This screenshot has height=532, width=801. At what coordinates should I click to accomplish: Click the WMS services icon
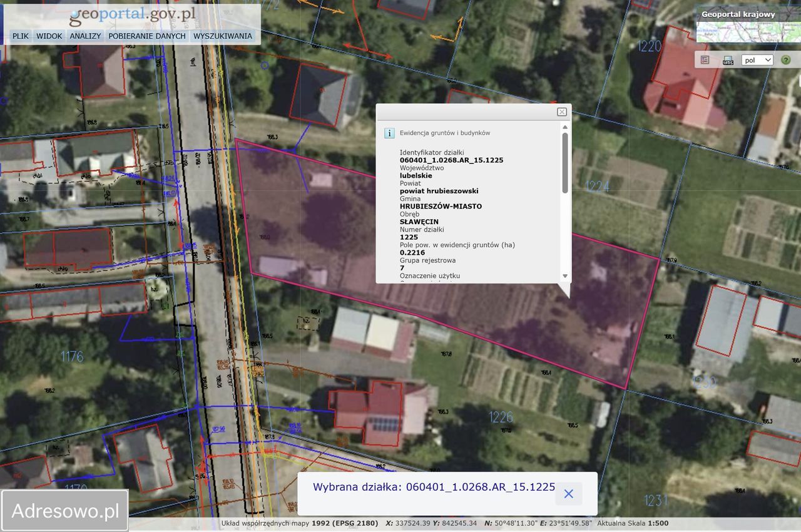[x=728, y=60]
